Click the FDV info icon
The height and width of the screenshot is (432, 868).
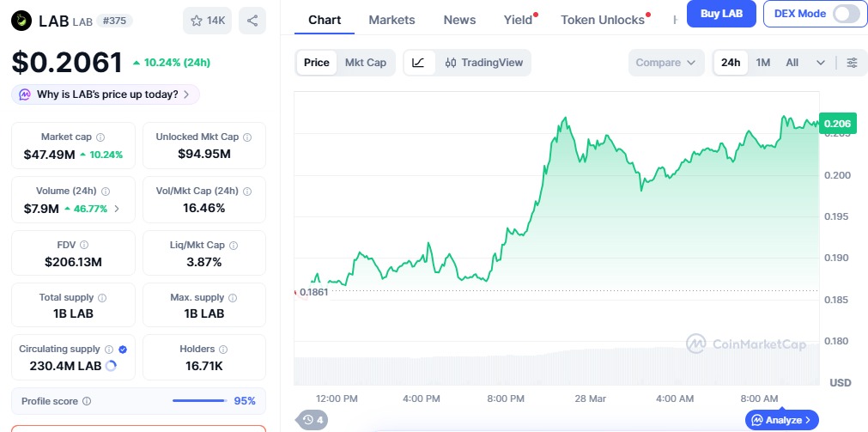pyautogui.click(x=84, y=245)
